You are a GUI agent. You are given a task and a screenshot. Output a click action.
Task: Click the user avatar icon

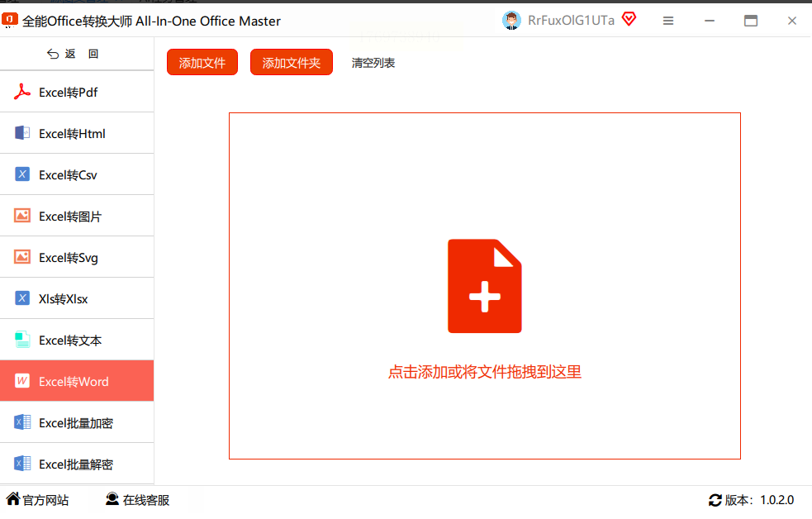pyautogui.click(x=511, y=21)
